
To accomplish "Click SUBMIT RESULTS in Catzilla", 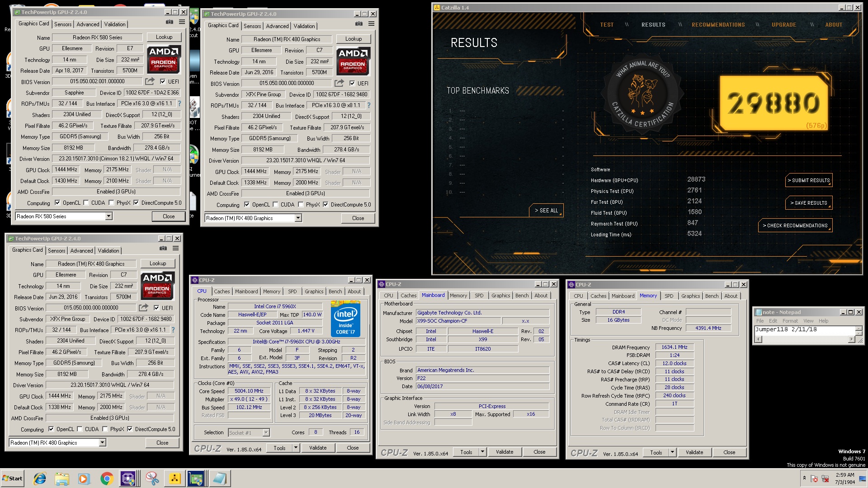I will pyautogui.click(x=809, y=180).
